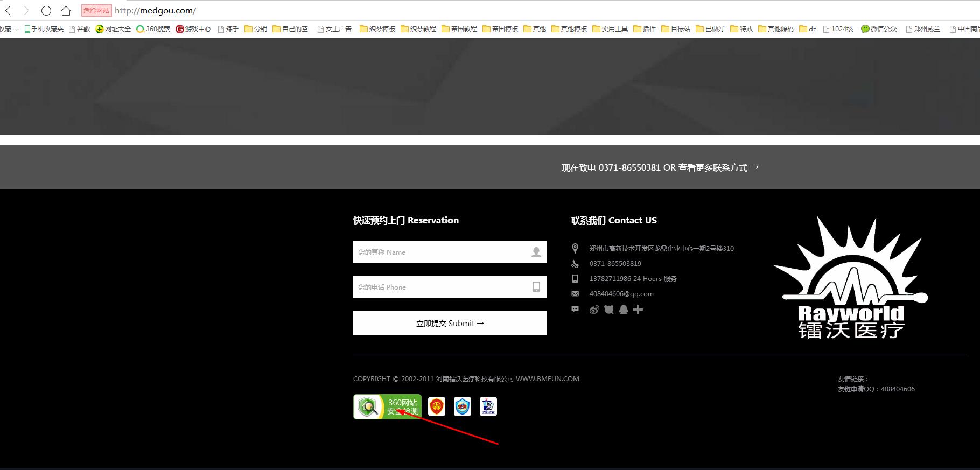Open the Weibo social icon
980x470 pixels.
(594, 310)
